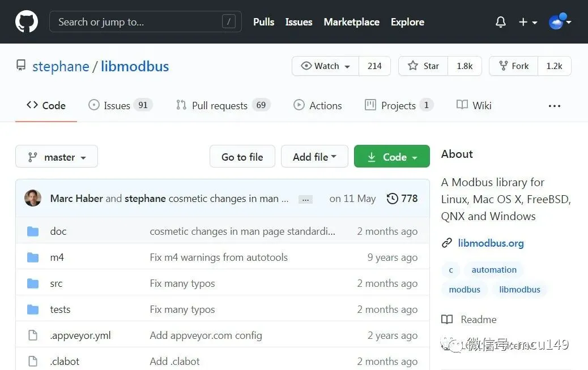This screenshot has width=588, height=370.
Task: Open the doc folder icon
Action: (x=33, y=231)
